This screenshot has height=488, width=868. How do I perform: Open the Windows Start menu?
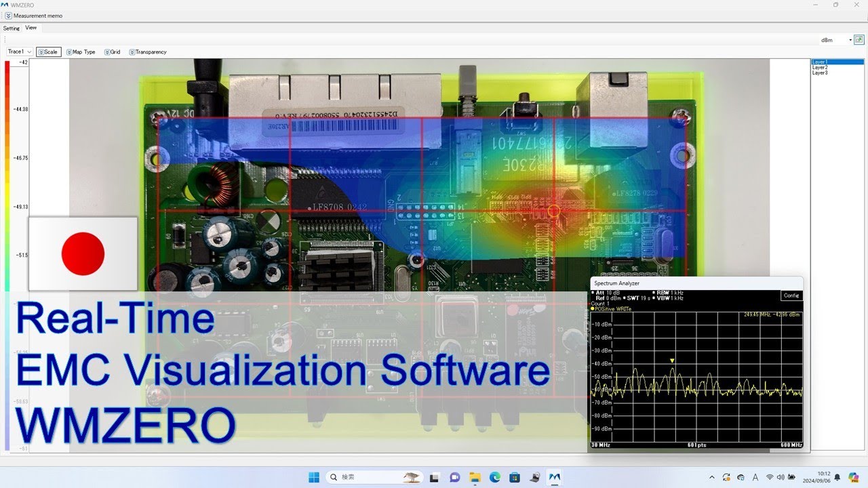pos(314,477)
